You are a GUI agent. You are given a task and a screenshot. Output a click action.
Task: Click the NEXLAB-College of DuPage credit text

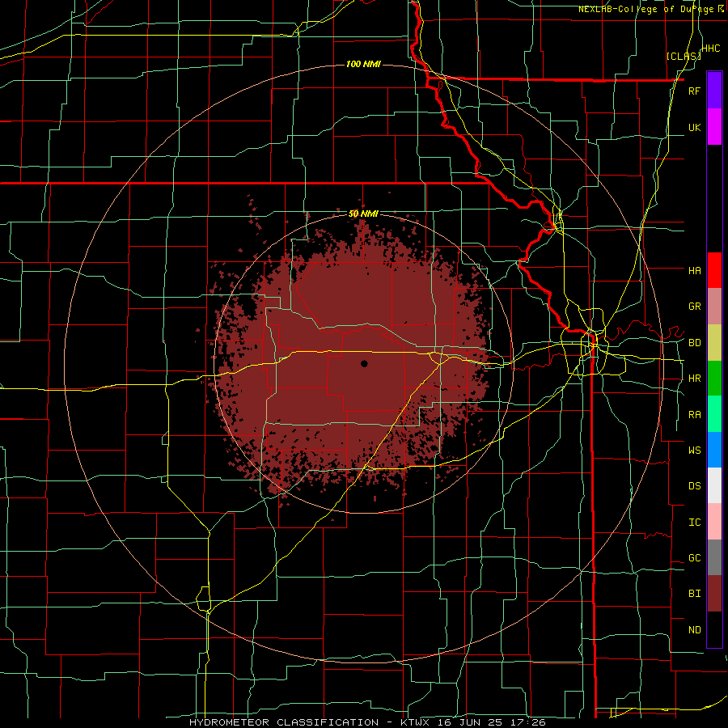tap(651, 9)
